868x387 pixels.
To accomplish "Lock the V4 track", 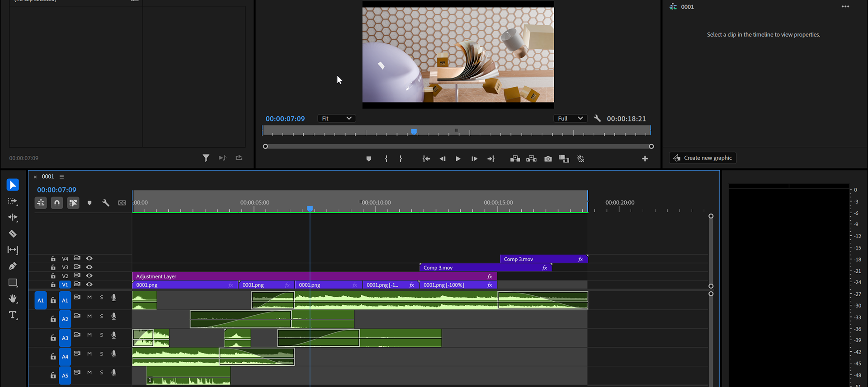I will [53, 259].
